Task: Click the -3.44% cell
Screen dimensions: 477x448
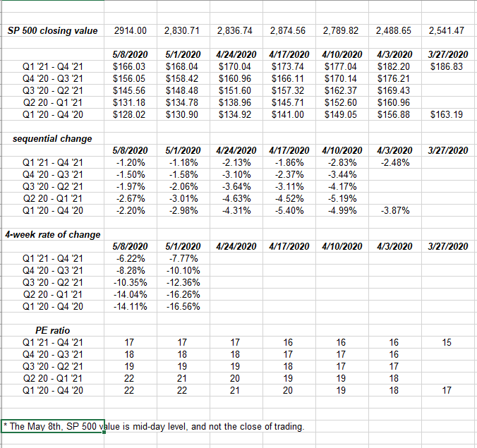Action: coord(342,174)
